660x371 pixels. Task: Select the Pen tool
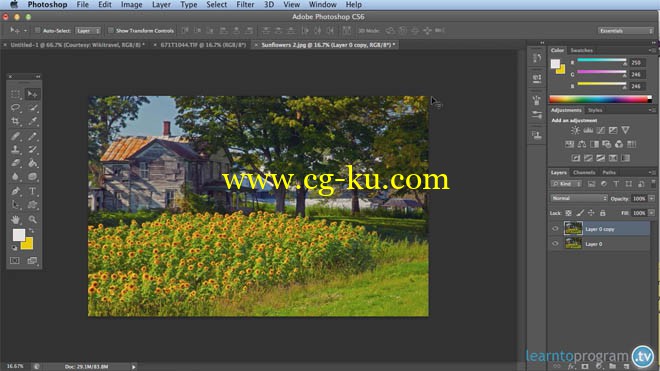[16, 191]
